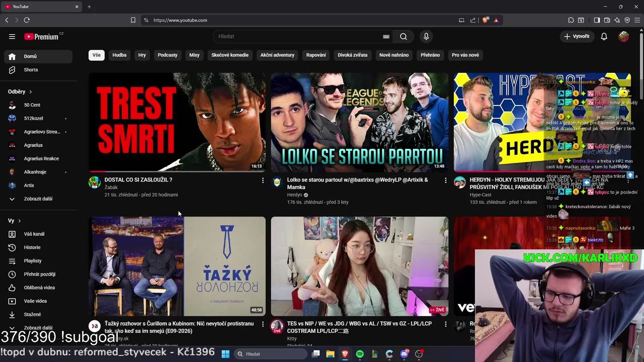Open Brave Shields lion icon
This screenshot has width=644, height=362.
coord(485,20)
